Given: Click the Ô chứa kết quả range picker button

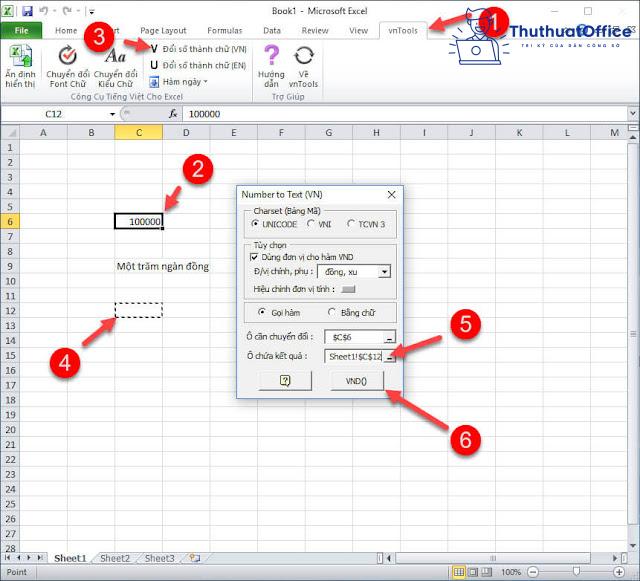Looking at the screenshot, I should 389,357.
